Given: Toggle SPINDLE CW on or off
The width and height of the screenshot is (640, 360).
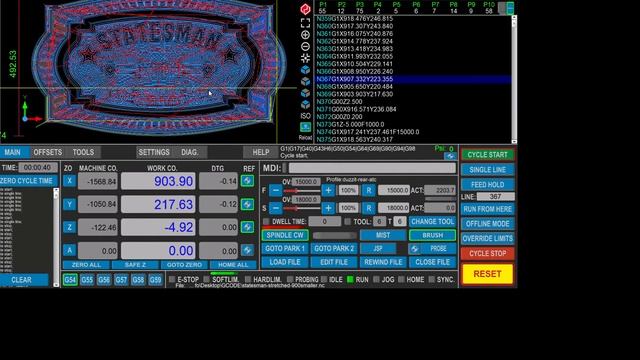Looking at the screenshot, I should pyautogui.click(x=285, y=236).
